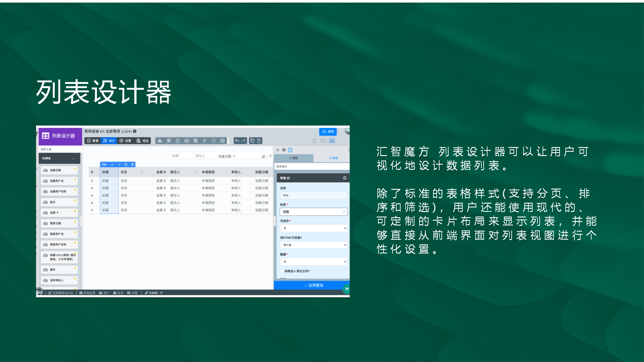
Task: Open 所有应用 in bottom bar
Action: click(x=87, y=293)
